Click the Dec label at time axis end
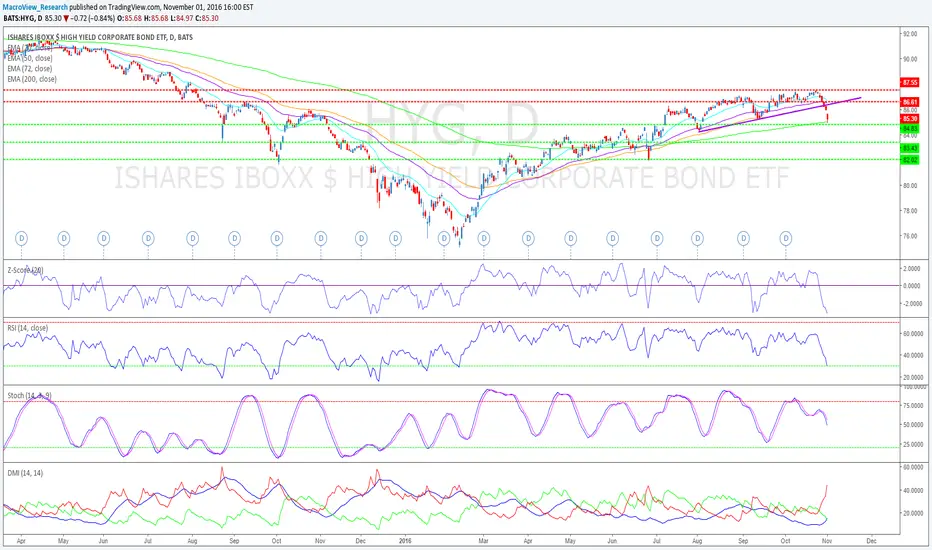 [x=871, y=542]
